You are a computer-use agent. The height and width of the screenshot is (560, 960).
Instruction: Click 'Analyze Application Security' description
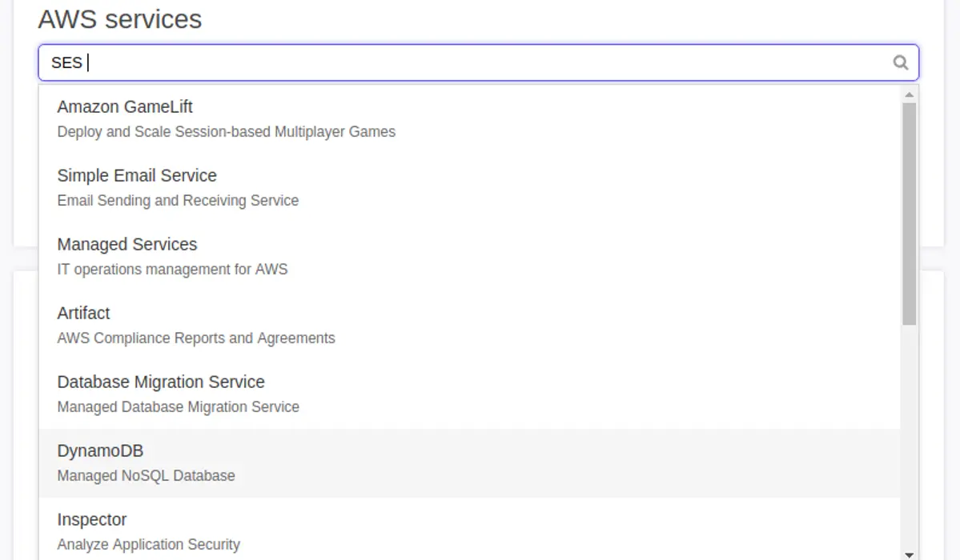click(149, 545)
